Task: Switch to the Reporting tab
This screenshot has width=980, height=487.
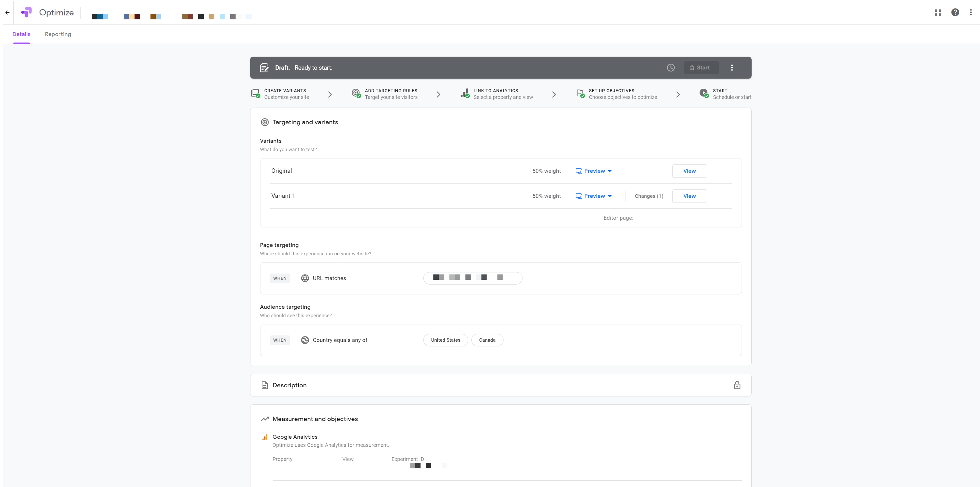Action: 58,34
